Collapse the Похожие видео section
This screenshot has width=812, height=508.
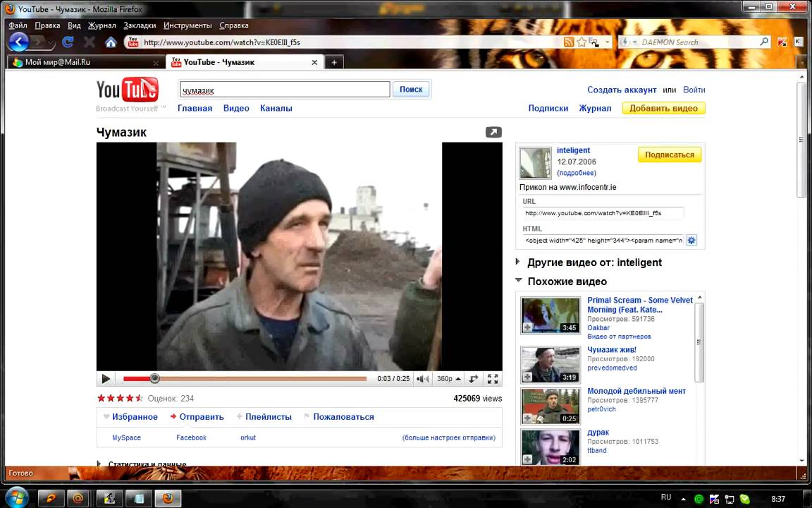pyautogui.click(x=518, y=280)
